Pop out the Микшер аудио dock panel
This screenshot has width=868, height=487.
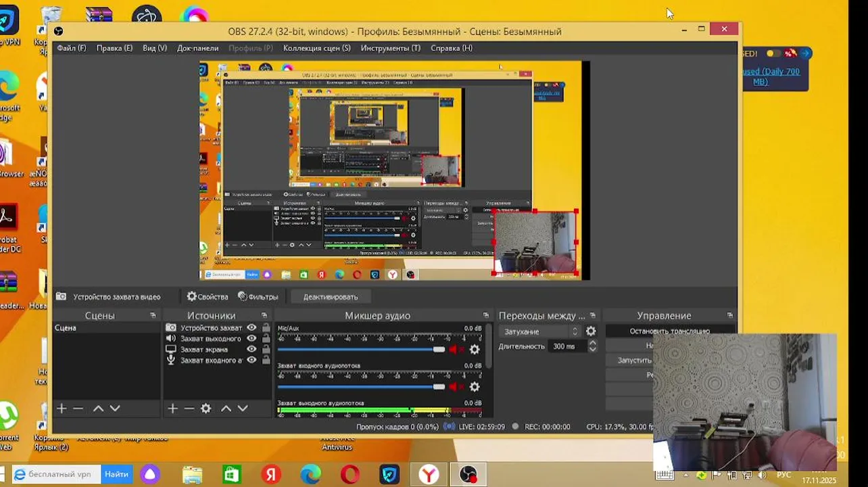coord(485,316)
